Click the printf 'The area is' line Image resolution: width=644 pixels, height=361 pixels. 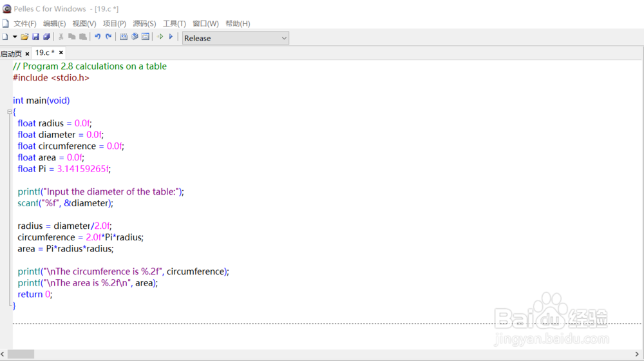88,283
